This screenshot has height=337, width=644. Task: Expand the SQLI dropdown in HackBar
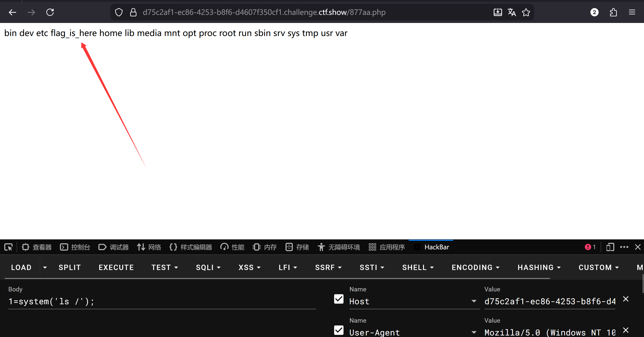click(208, 267)
